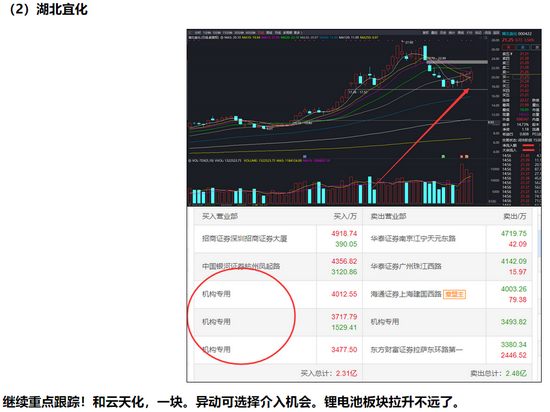Select the 卖出/万 column header
The image size is (550, 412).
(x=515, y=216)
